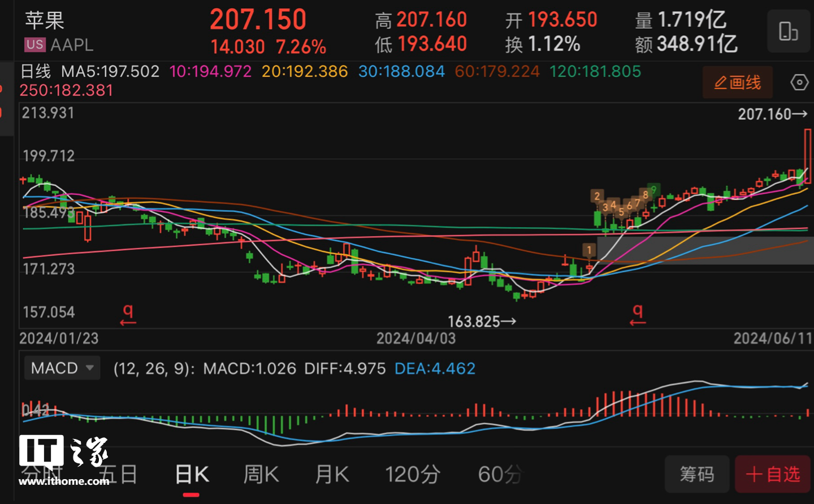
Task: Click the 157.054 price axis label
Action: 49,312
